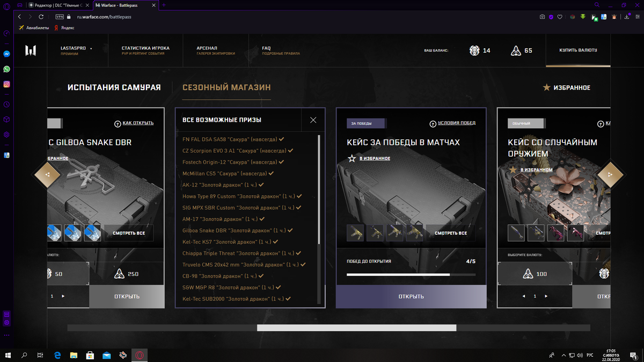
Task: Toggle the VPN badge in address bar
Action: [x=60, y=17]
